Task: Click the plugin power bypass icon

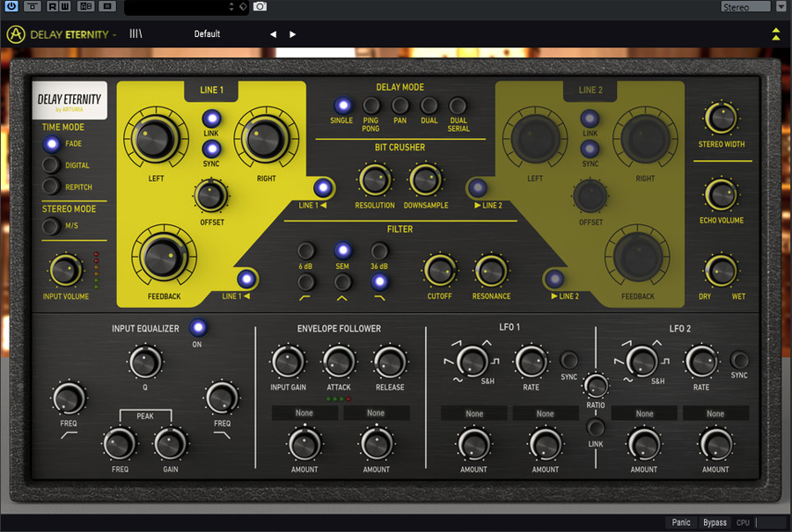Action: (11, 6)
